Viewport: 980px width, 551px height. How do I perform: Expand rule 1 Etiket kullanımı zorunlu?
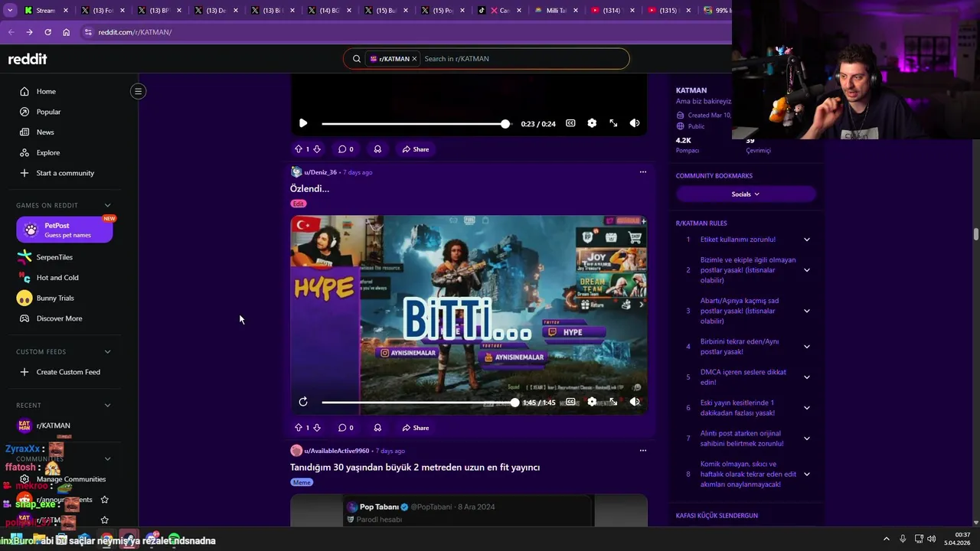point(806,240)
